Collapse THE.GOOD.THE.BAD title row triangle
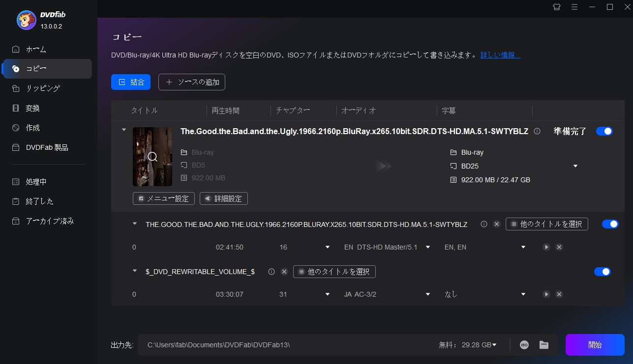Screen dimensions: 633x364 click(135, 224)
